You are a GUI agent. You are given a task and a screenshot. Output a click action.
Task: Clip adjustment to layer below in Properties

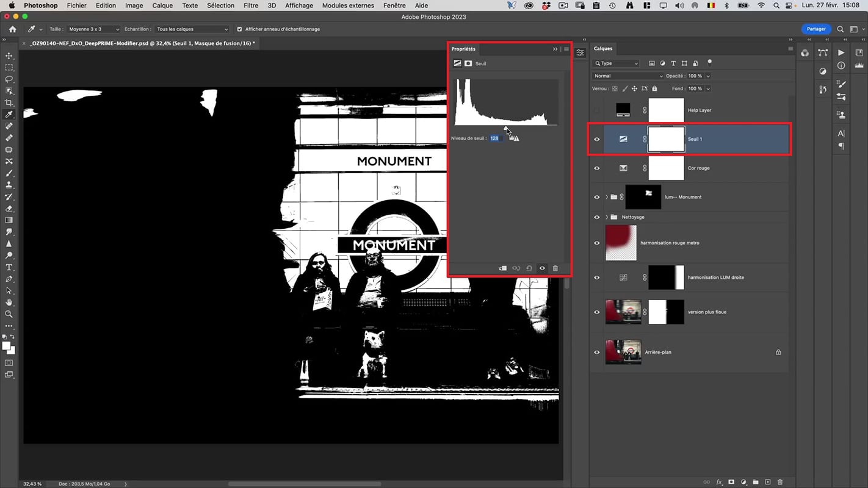(x=503, y=268)
